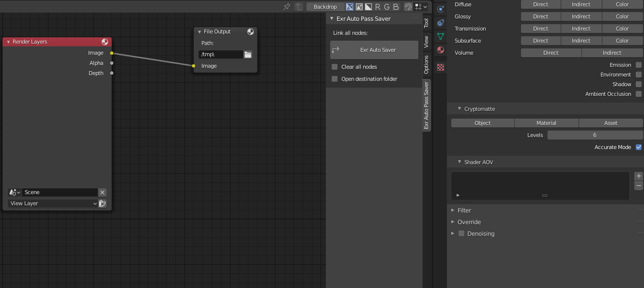Switch to the View sidebar tab

pyautogui.click(x=426, y=41)
